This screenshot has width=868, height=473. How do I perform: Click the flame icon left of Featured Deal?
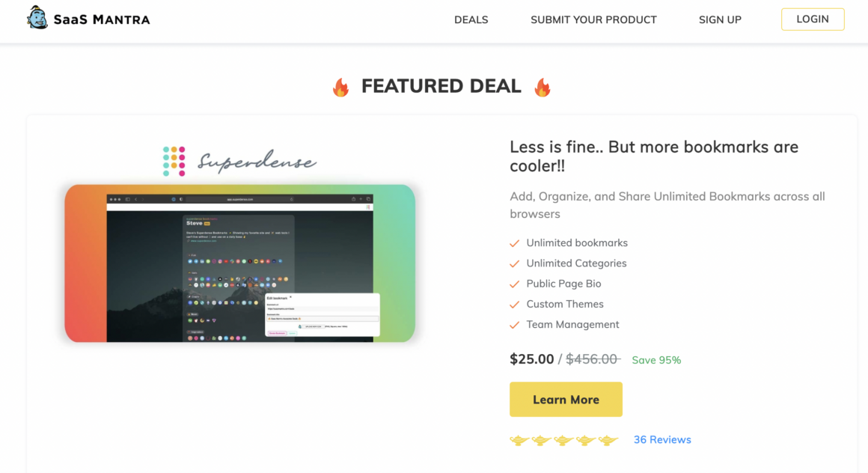point(341,88)
